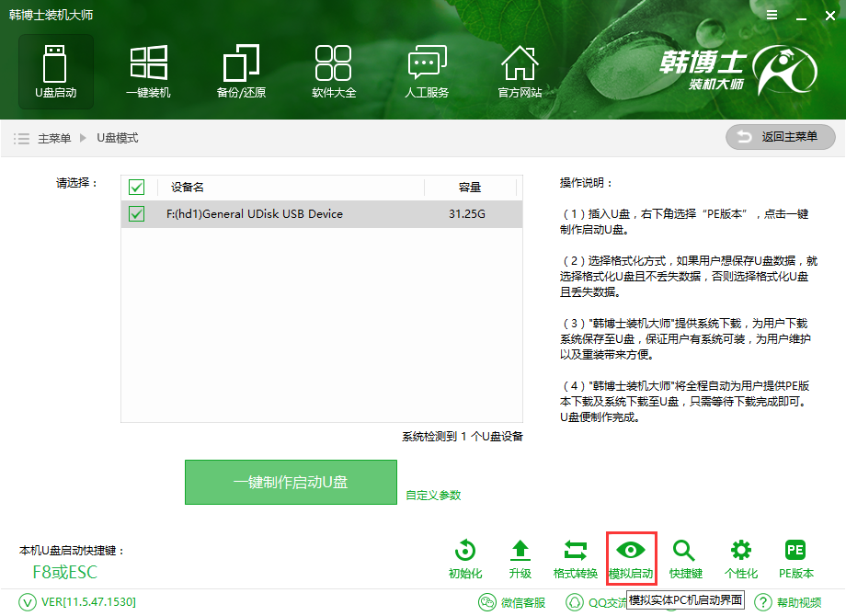This screenshot has height=616, width=846.
Task: Click the 一键制作启动U盘 button
Action: [291, 482]
